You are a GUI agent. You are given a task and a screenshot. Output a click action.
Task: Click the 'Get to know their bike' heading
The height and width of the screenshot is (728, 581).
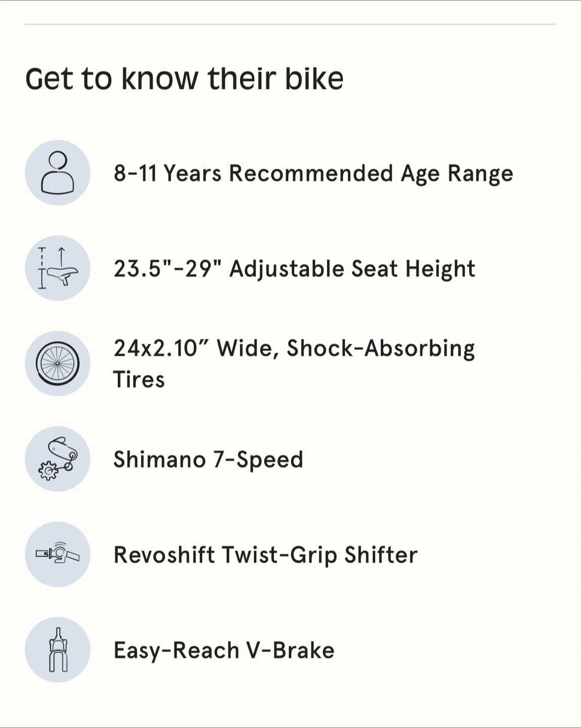(x=184, y=79)
